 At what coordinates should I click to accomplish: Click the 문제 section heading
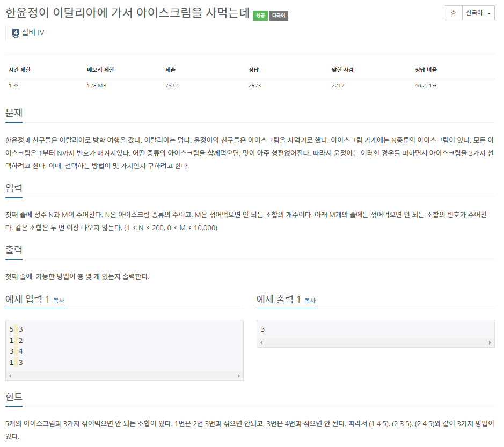tap(14, 113)
